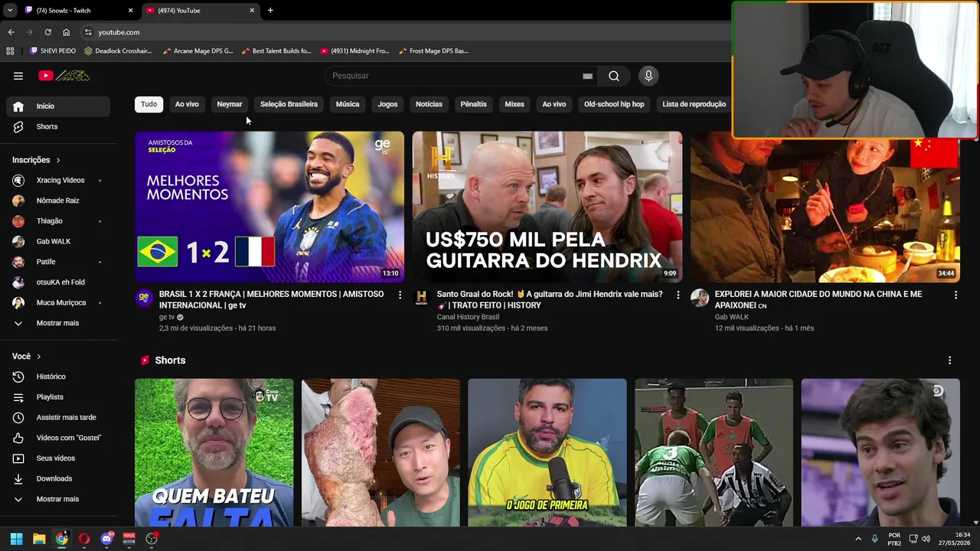Open the YouTube hamburger guide menu

coord(18,76)
